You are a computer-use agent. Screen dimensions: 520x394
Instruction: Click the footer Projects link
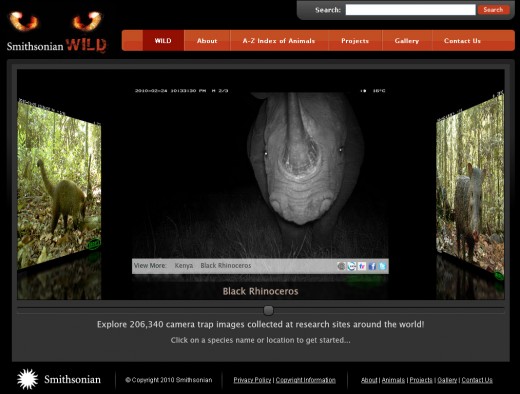pos(421,380)
